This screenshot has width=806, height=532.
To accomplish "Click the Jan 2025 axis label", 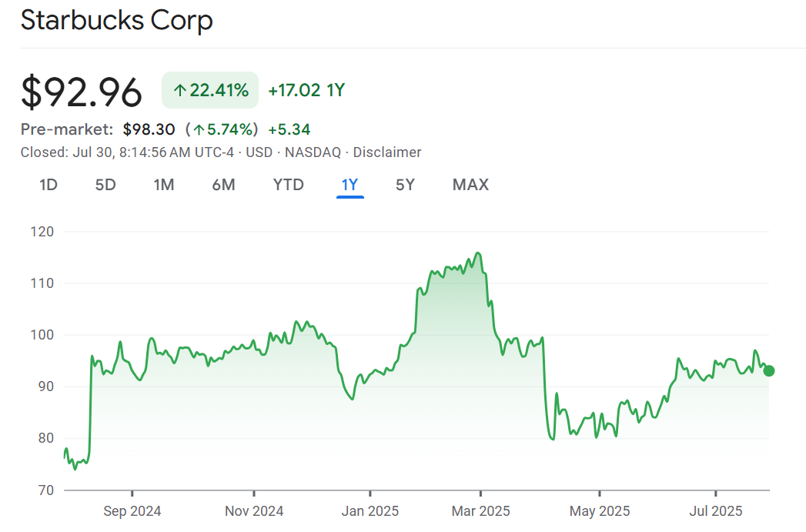I will [370, 511].
